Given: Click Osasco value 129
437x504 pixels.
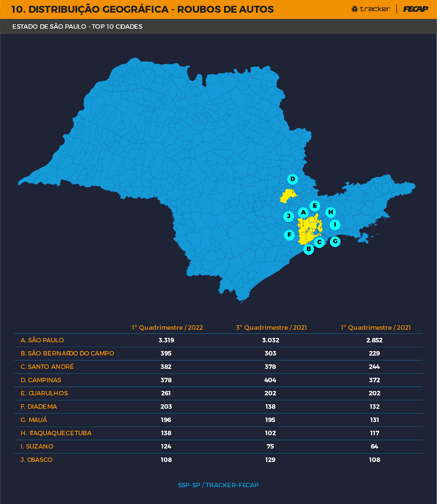Looking at the screenshot, I should tap(270, 460).
